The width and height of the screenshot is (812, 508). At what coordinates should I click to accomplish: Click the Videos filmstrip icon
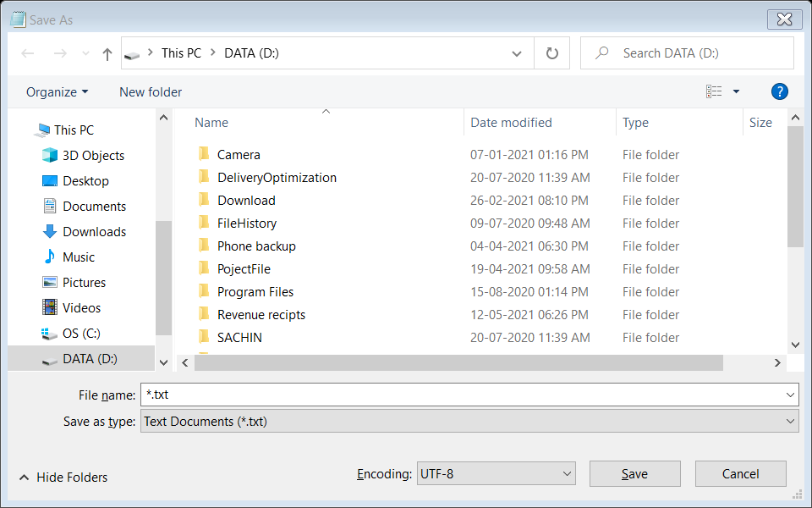(x=50, y=308)
